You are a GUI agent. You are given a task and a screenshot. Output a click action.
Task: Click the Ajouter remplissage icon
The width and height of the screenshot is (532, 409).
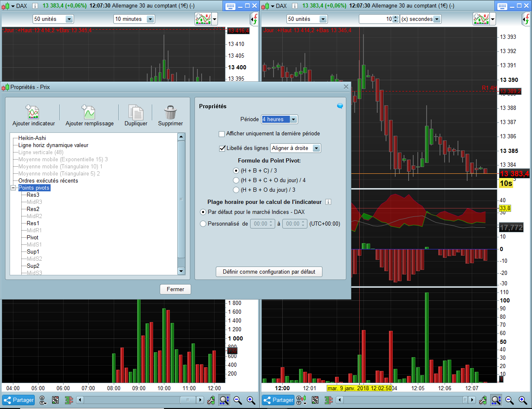(88, 112)
